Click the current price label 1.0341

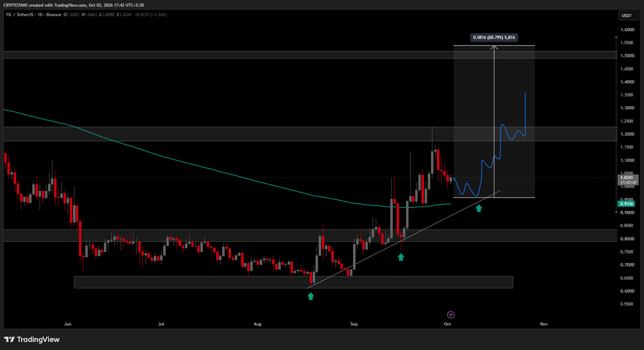coord(626,177)
